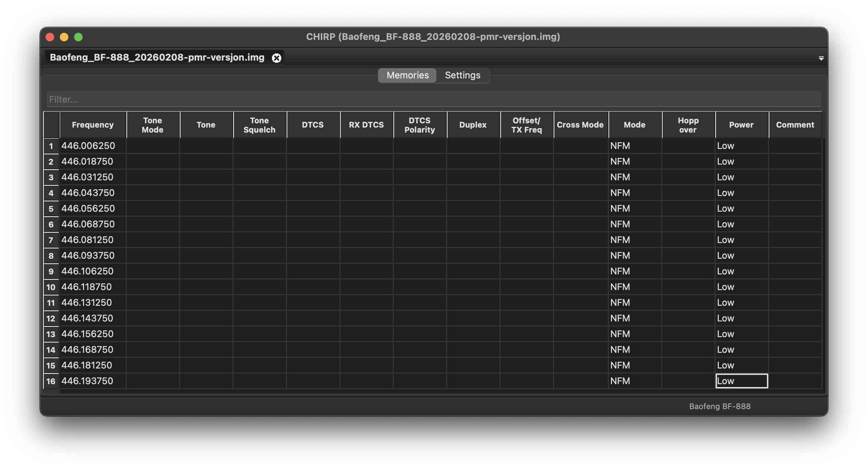Select the 446.006250 frequency cell
Screen dimensions: 868x469
93,146
